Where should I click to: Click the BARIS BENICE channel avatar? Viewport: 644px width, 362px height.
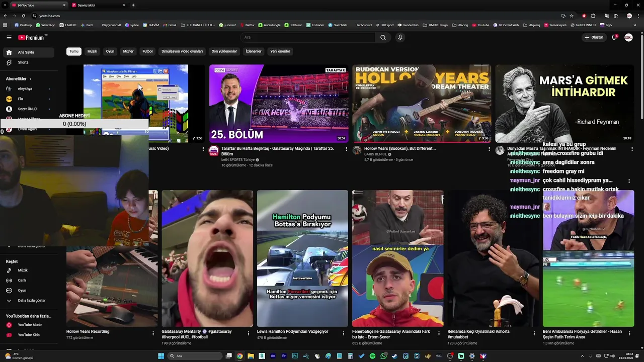pyautogui.click(x=357, y=150)
